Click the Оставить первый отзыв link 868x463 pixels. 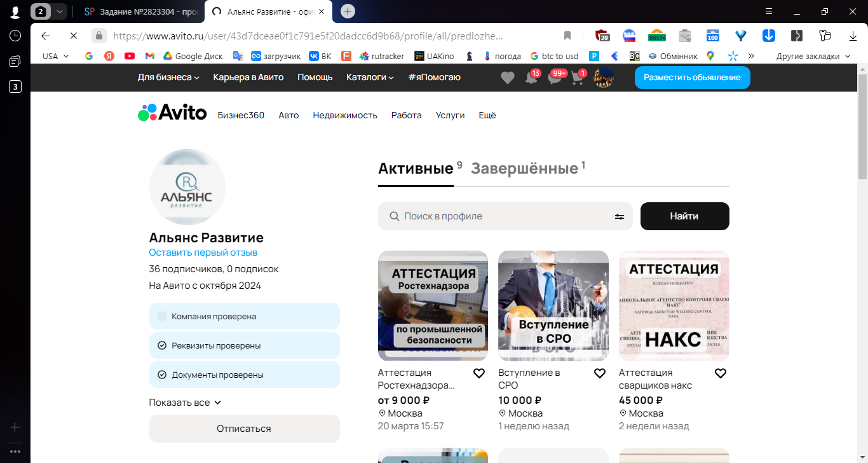tap(203, 252)
